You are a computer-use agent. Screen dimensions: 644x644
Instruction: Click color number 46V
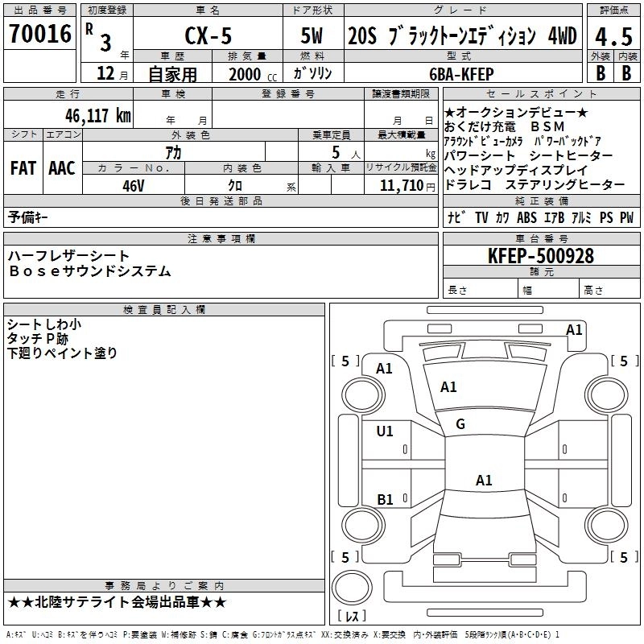tap(134, 186)
